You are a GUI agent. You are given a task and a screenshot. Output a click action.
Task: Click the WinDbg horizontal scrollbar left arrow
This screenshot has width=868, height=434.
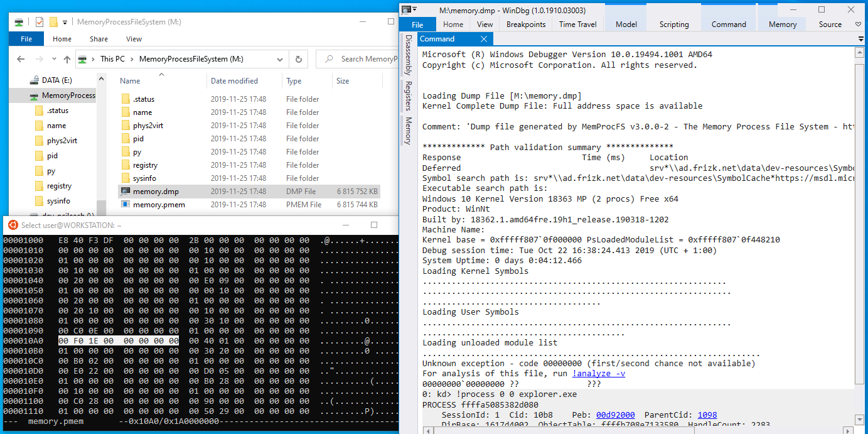[427, 430]
